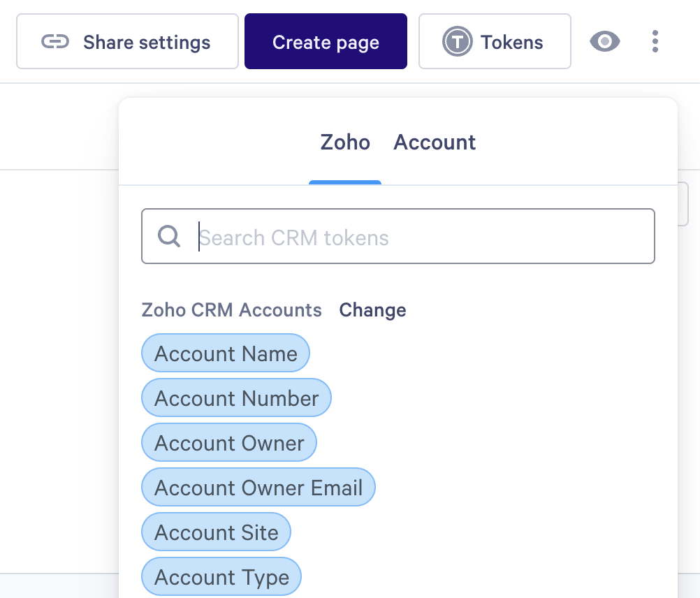Image resolution: width=700 pixels, height=598 pixels.
Task: Switch to the Account tab
Action: [435, 143]
